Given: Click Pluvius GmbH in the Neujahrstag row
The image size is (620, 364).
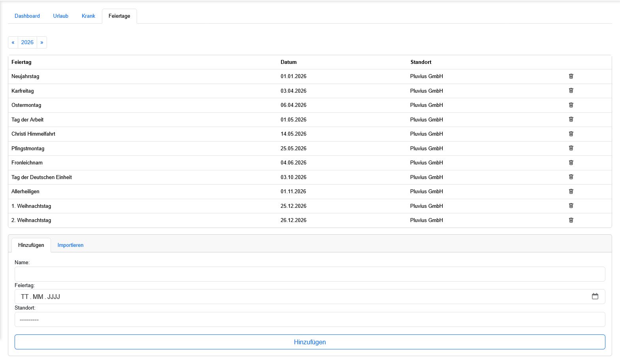Looking at the screenshot, I should pos(426,76).
